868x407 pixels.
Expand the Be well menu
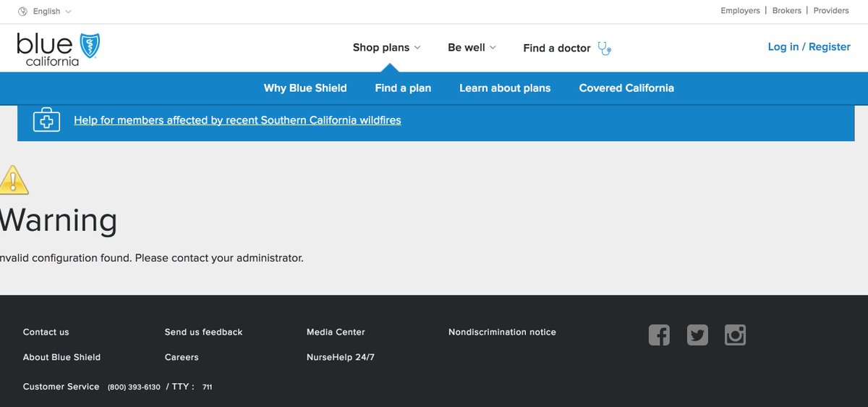click(472, 48)
